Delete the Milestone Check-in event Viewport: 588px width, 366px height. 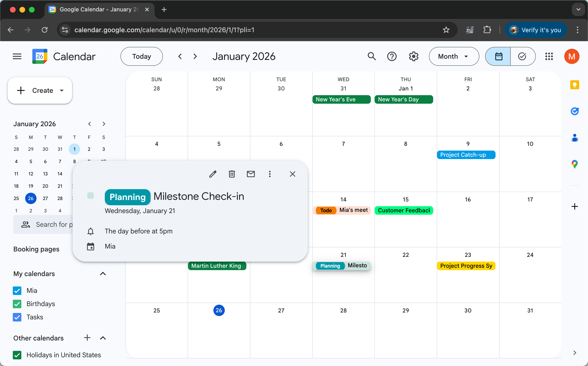pos(232,174)
